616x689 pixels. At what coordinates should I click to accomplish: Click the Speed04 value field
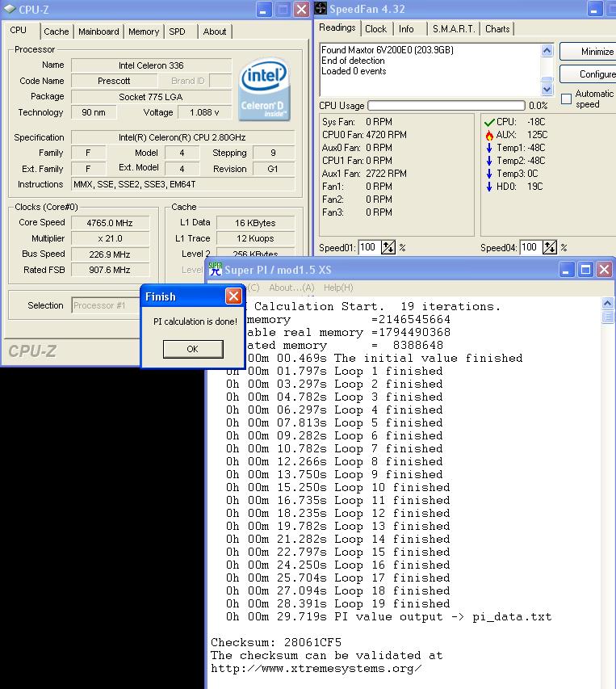tap(531, 247)
